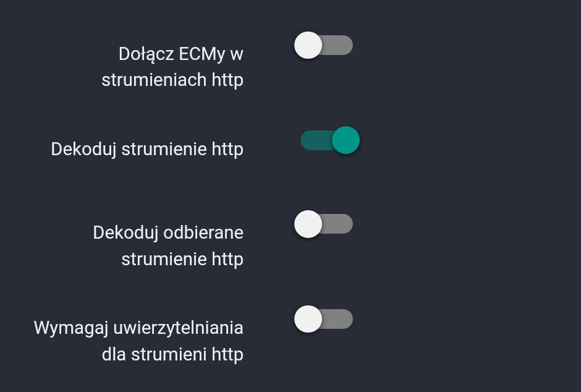Screen dimensions: 581x392
Task: Turn off the Dekoduj strumienie http switch
Action: click(330, 140)
